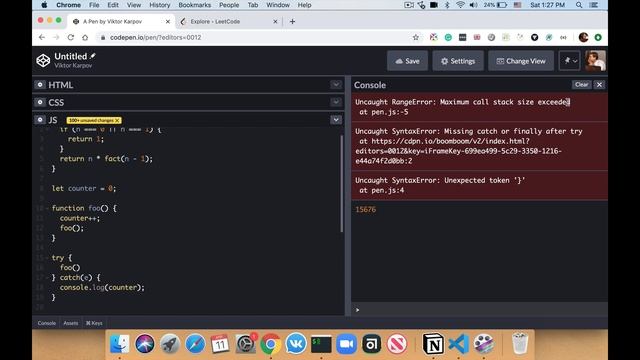Open CodePen user avatar menu

coord(595,61)
